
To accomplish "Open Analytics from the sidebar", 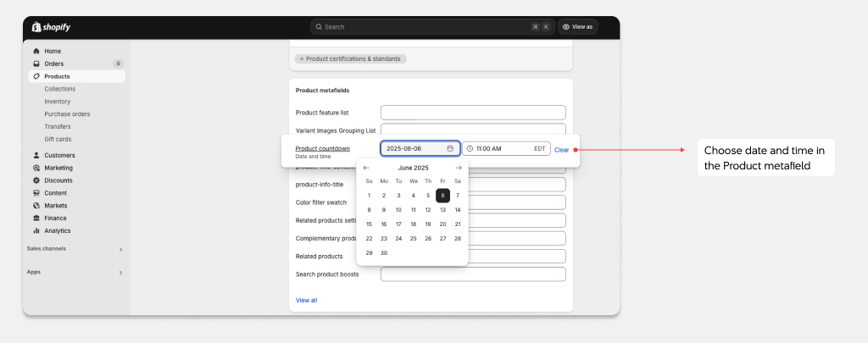I will [x=57, y=230].
